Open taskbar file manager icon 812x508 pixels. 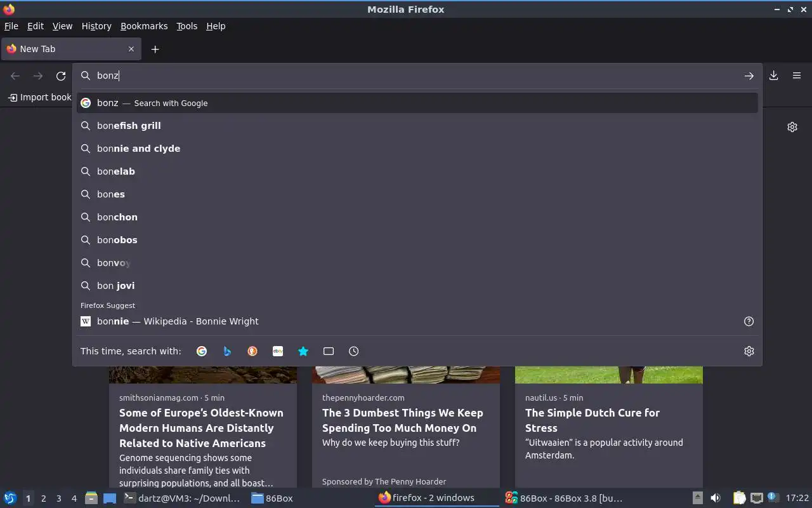tap(91, 498)
